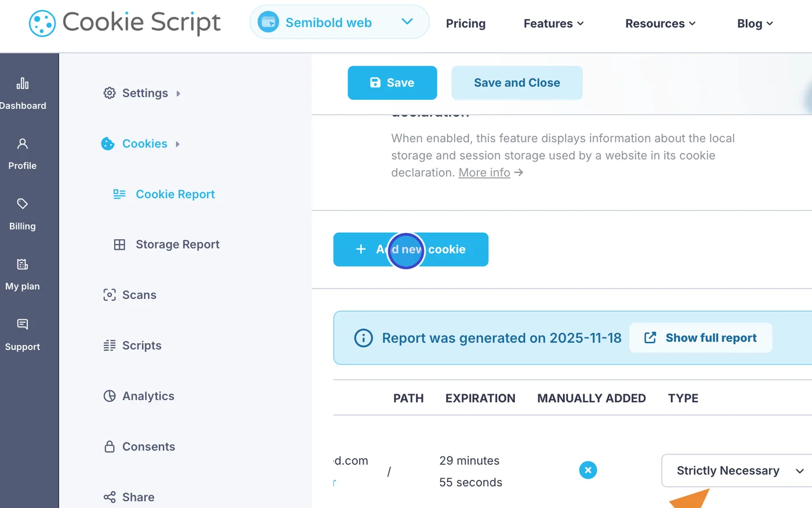Click the Save and Close button
812x508 pixels.
pyautogui.click(x=517, y=82)
